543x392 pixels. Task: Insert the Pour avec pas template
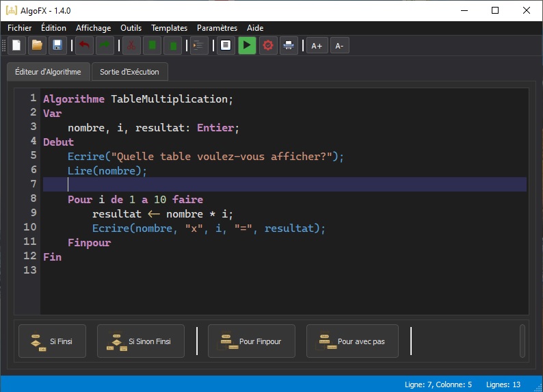(352, 341)
